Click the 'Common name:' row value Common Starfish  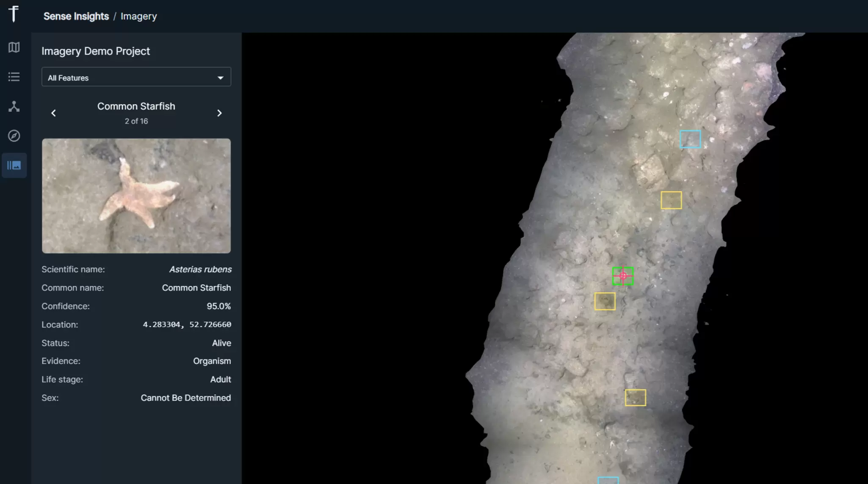(x=196, y=288)
